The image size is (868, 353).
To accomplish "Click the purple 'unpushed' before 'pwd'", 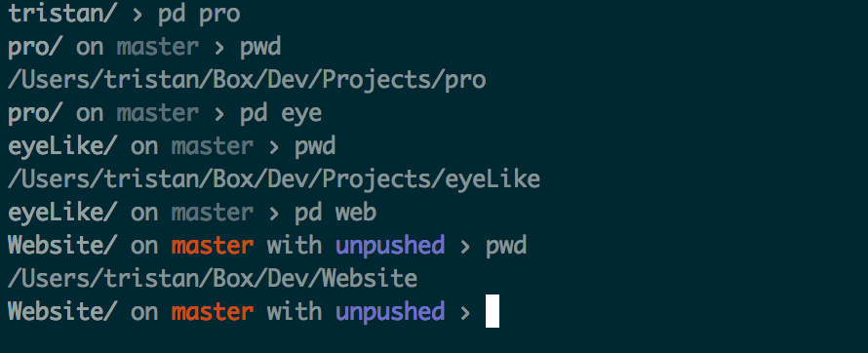I will click(390, 247).
